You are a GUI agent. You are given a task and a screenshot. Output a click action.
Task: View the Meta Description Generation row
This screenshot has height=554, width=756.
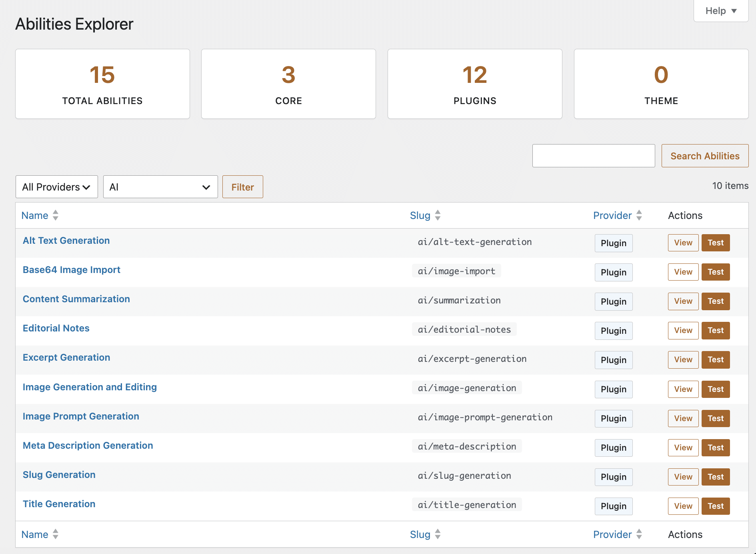click(x=683, y=448)
